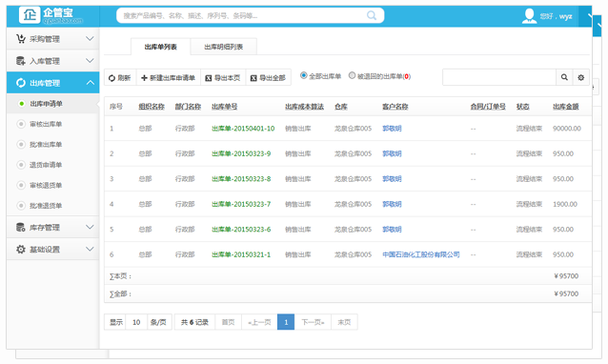Screen dimensions: 608x364
Task: Switch to the 出库单列表 tab
Action: click(x=160, y=47)
